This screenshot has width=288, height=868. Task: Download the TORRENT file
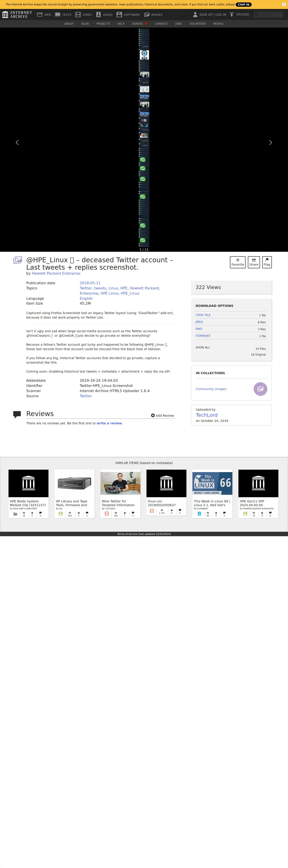[x=203, y=336]
